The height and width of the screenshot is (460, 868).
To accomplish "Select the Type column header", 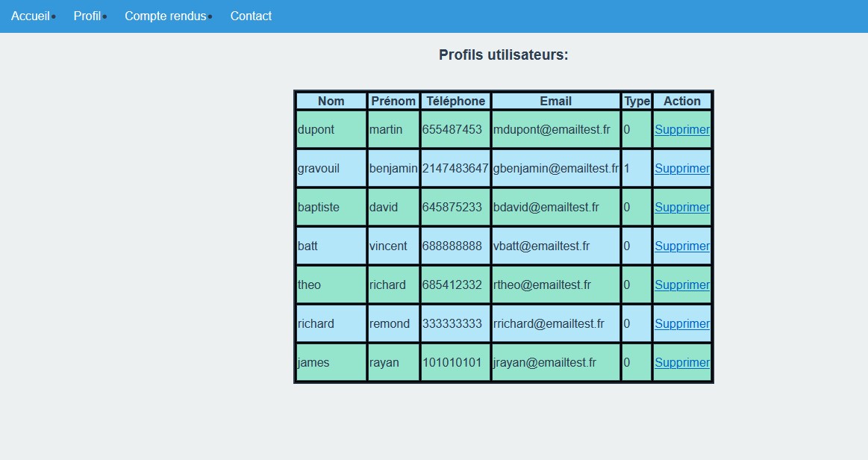I will (x=637, y=102).
